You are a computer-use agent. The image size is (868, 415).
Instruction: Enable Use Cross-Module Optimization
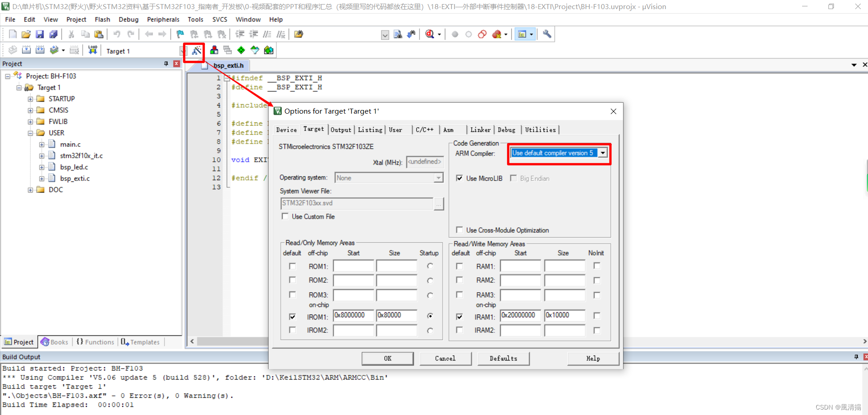pyautogui.click(x=459, y=230)
